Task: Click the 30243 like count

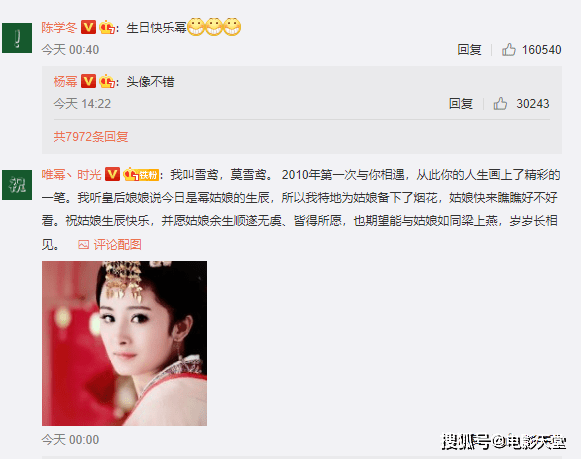Action: coord(533,104)
